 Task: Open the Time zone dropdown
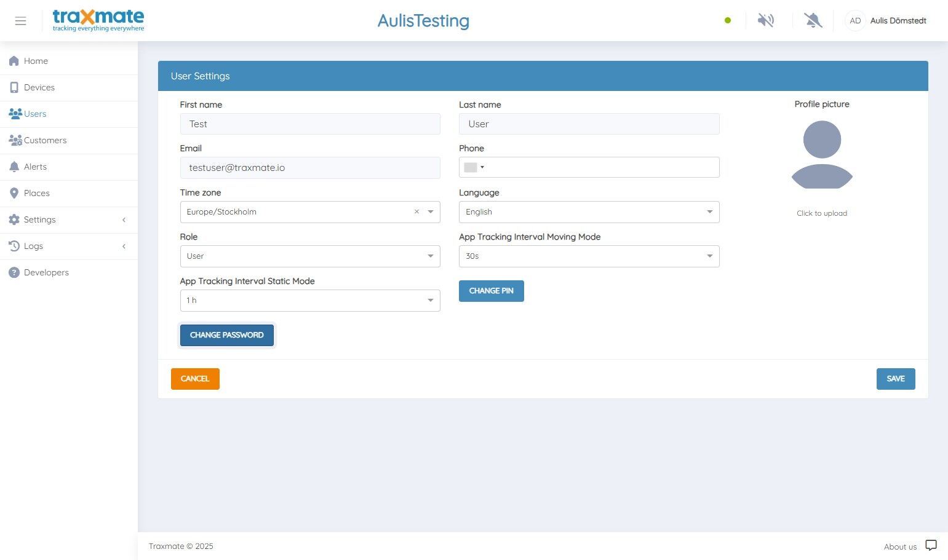click(x=310, y=212)
